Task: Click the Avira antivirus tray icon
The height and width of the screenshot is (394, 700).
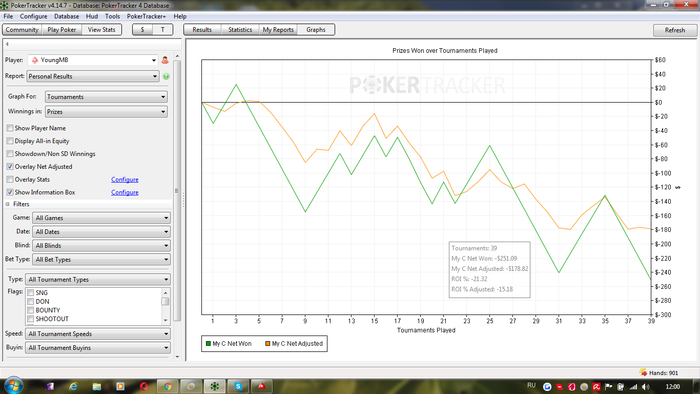Action: pos(596,387)
